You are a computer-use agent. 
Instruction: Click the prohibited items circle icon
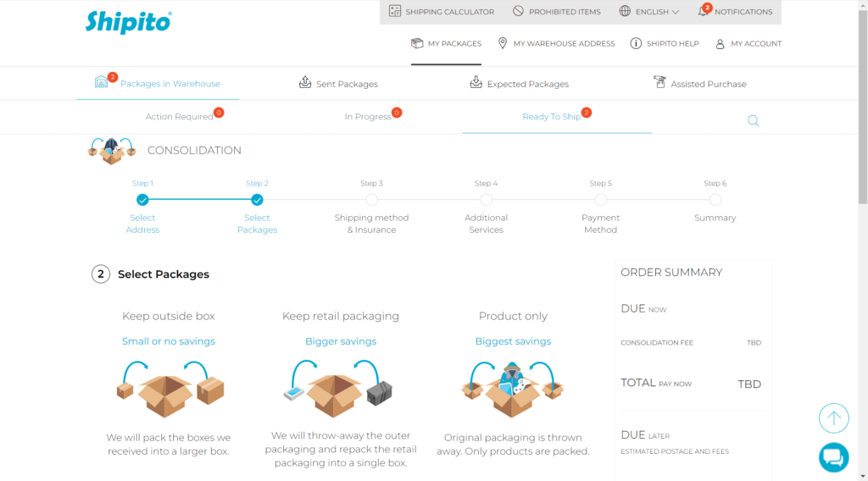point(518,11)
